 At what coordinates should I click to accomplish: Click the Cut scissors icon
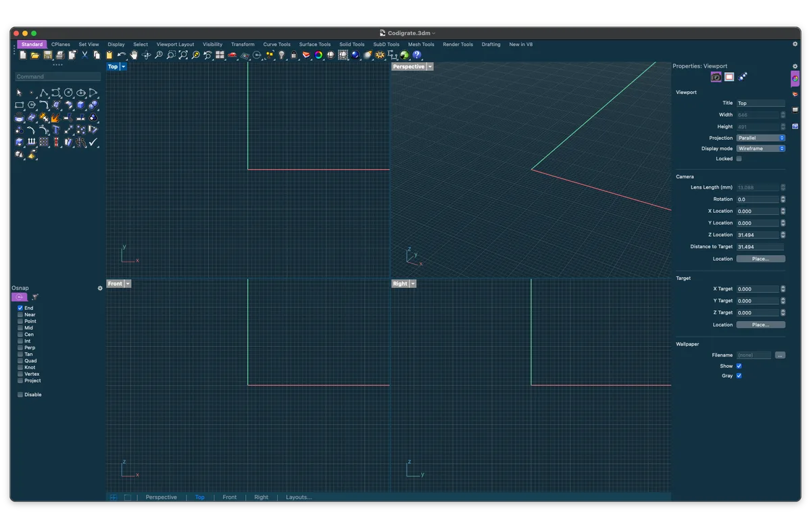point(84,55)
